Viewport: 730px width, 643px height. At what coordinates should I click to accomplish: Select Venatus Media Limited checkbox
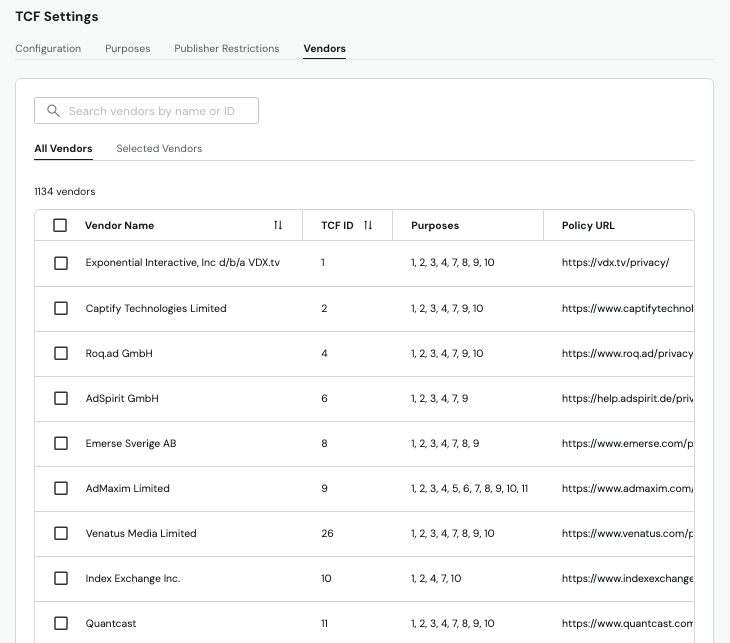pyautogui.click(x=61, y=534)
